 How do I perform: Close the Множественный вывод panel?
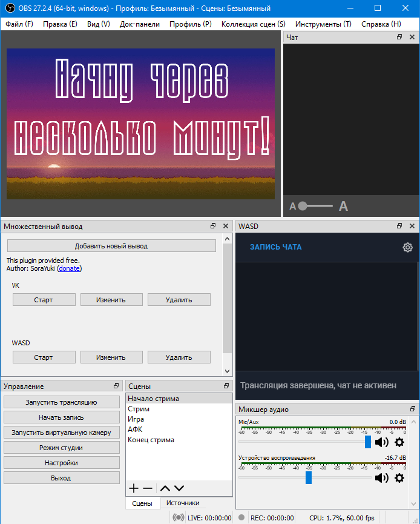[x=226, y=226]
